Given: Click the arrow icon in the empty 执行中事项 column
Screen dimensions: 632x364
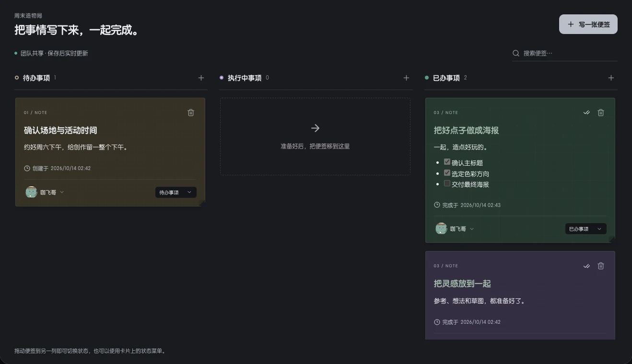Looking at the screenshot, I should 315,128.
